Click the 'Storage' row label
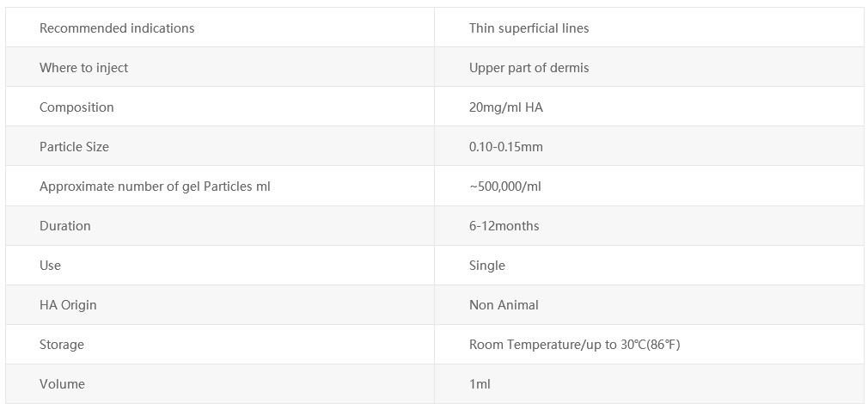 click(x=61, y=345)
